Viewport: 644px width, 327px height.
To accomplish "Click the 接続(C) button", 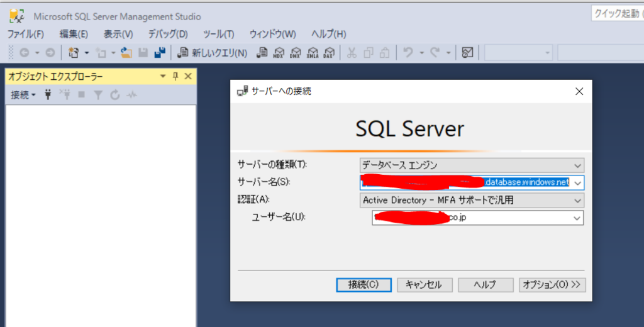I will pos(364,285).
